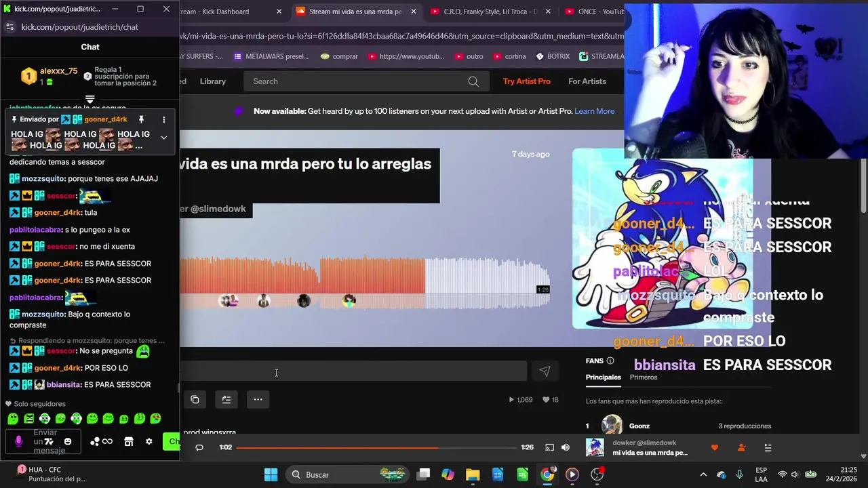868x488 pixels.
Task: Seek in the orange track waveform
Action: [x=302, y=275]
